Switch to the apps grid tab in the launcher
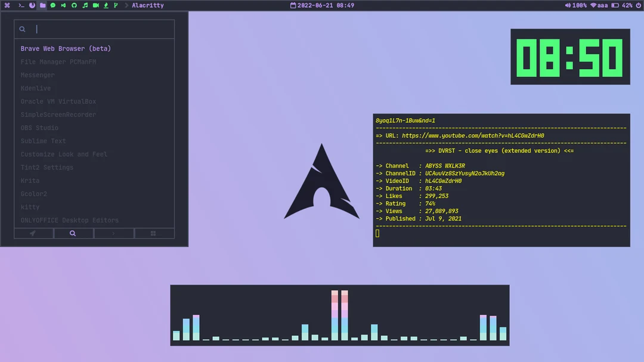644x362 pixels. [x=154, y=233]
